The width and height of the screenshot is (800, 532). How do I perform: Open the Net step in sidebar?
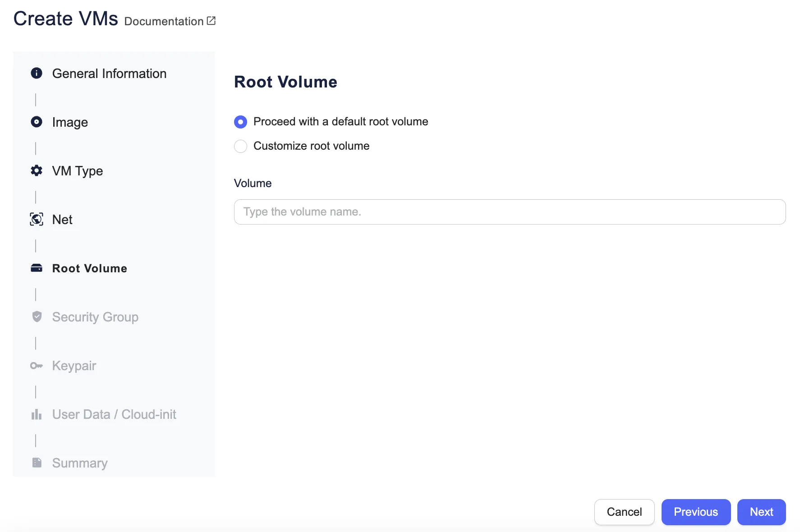pos(62,220)
